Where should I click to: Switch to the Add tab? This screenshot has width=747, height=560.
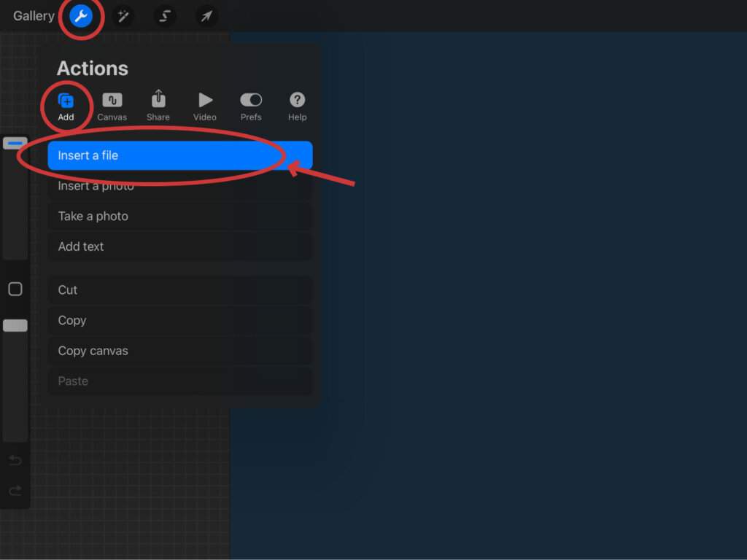coord(66,106)
